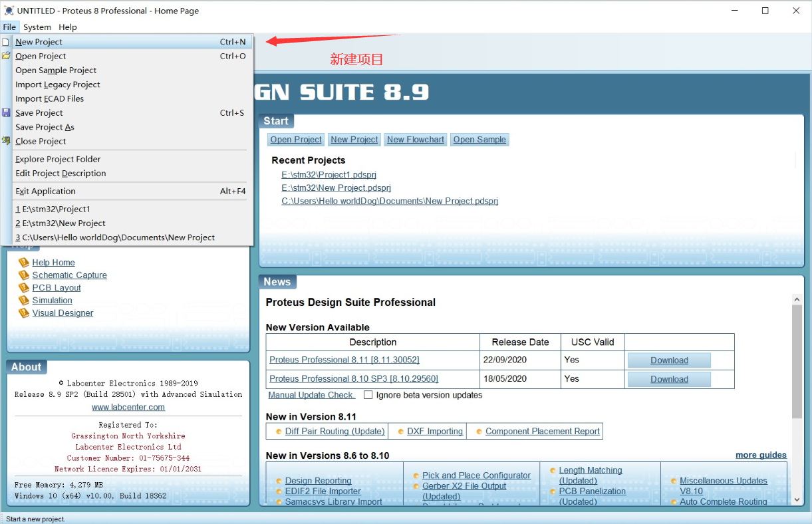
Task: Click New Project button in Start panel
Action: coord(354,140)
